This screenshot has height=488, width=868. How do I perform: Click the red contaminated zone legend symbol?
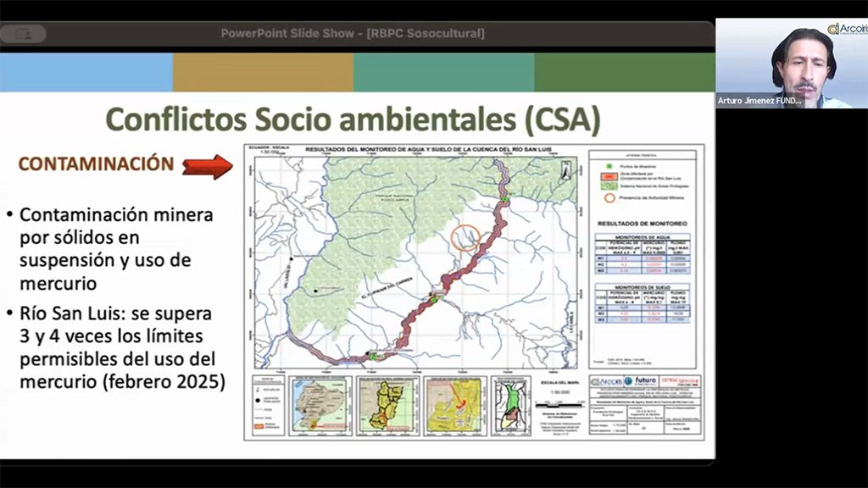click(x=609, y=176)
